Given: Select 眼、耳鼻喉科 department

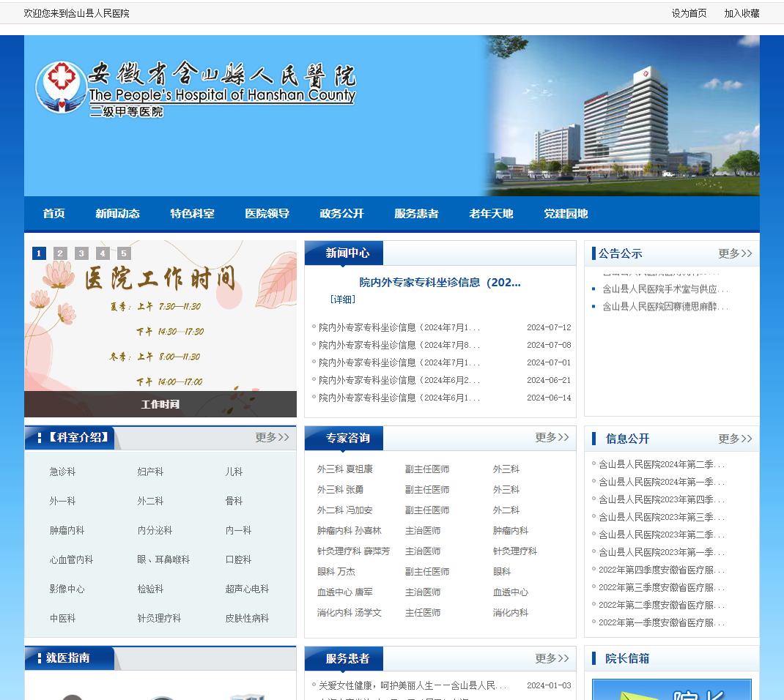Looking at the screenshot, I should point(163,559).
